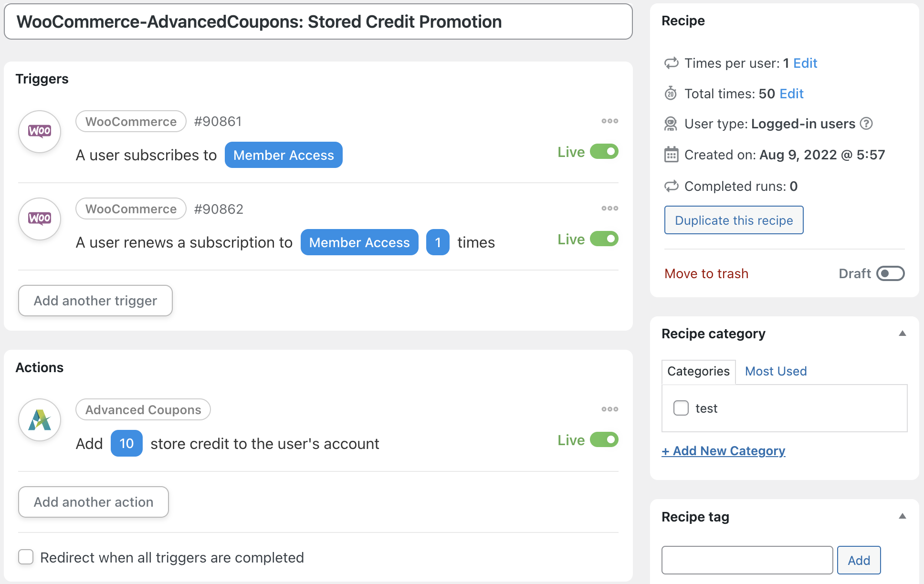Click the loop icon next to Completed runs

click(x=672, y=186)
